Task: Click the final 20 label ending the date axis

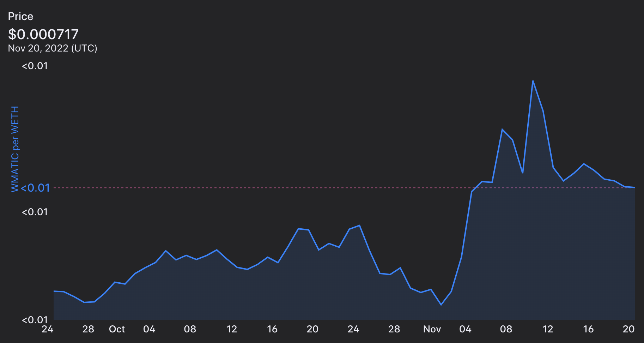Action: pos(628,329)
